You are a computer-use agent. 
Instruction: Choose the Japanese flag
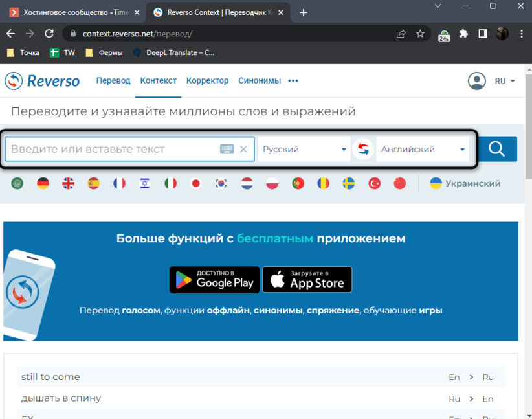pyautogui.click(x=195, y=183)
